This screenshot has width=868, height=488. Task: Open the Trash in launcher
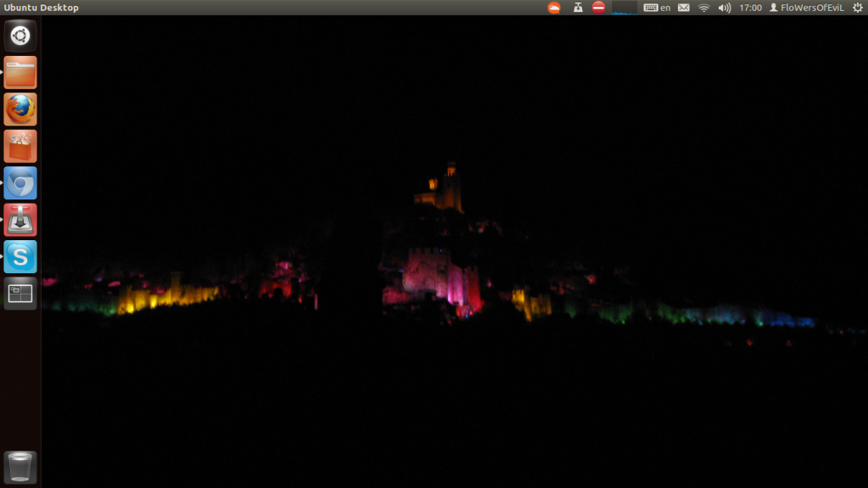(20, 468)
